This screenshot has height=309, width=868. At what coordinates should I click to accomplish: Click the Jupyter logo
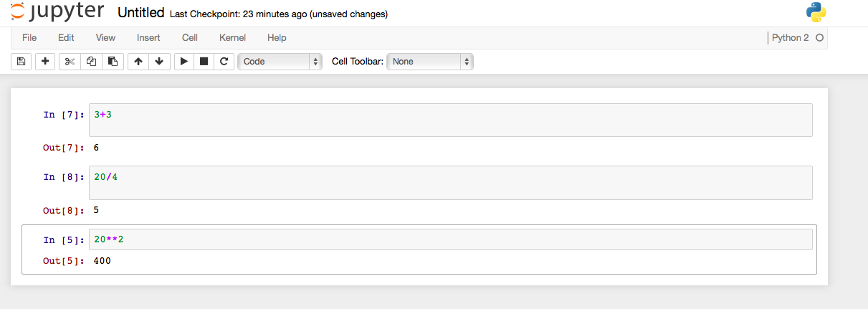coord(56,12)
